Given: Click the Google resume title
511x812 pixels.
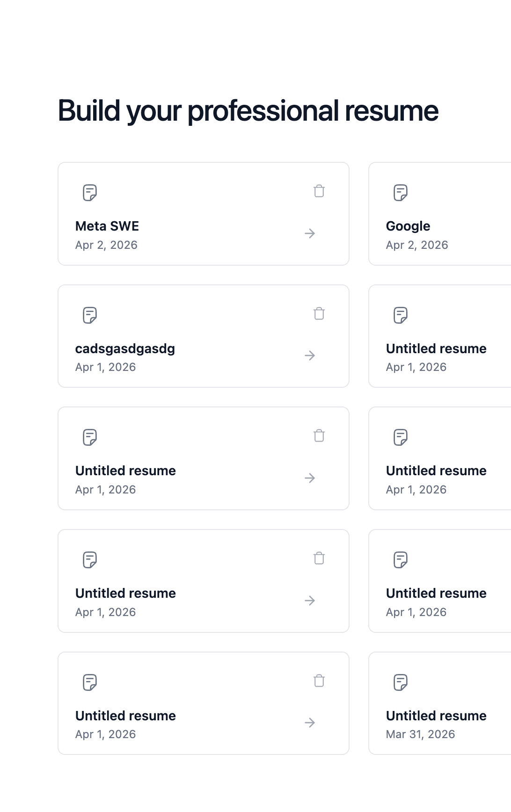Looking at the screenshot, I should [x=408, y=226].
